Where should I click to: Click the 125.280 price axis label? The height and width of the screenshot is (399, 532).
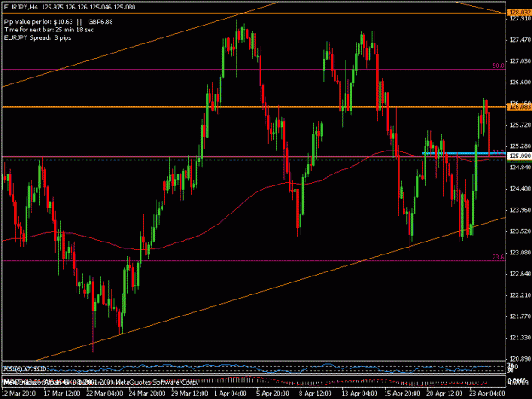pos(520,146)
